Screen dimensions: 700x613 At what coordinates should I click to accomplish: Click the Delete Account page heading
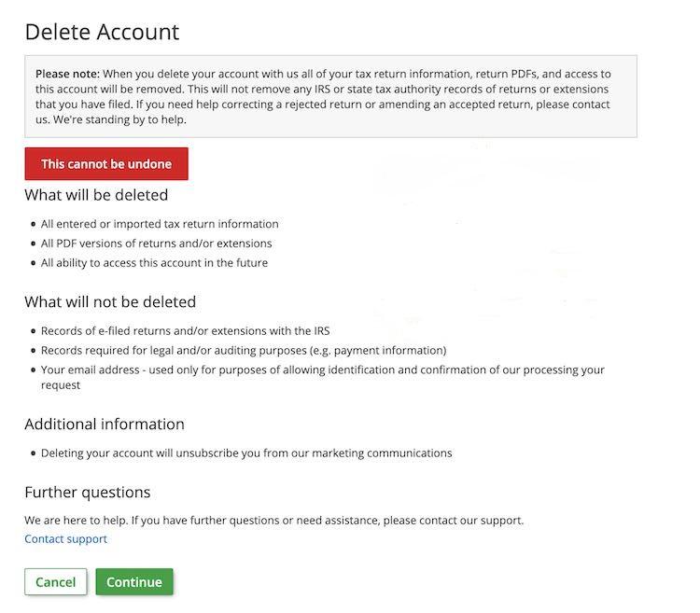[x=102, y=32]
